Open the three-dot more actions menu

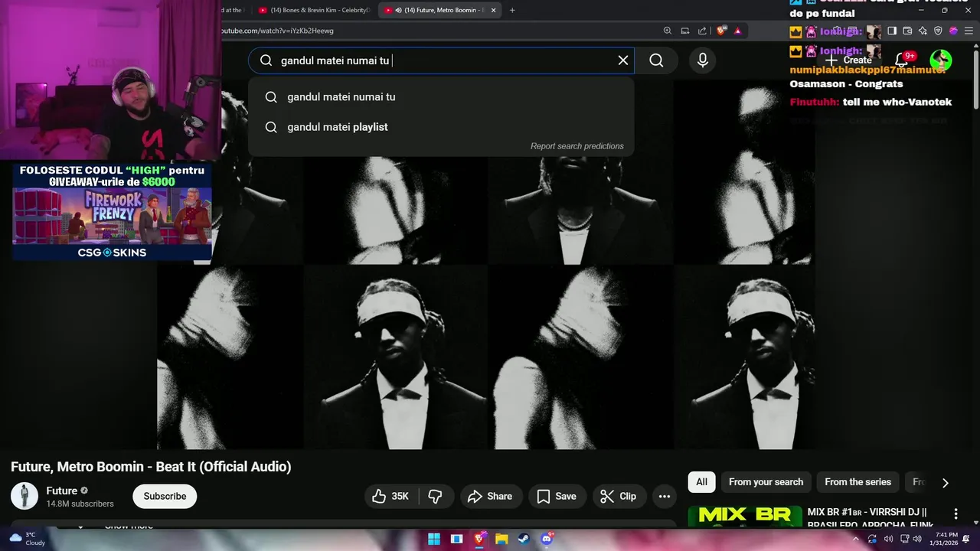(665, 497)
